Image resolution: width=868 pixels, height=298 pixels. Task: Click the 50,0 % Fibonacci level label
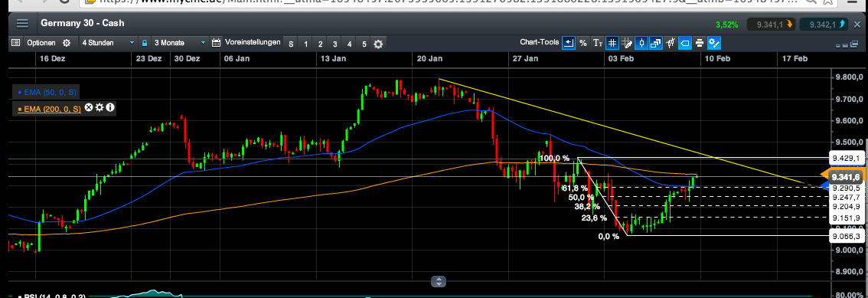(581, 197)
